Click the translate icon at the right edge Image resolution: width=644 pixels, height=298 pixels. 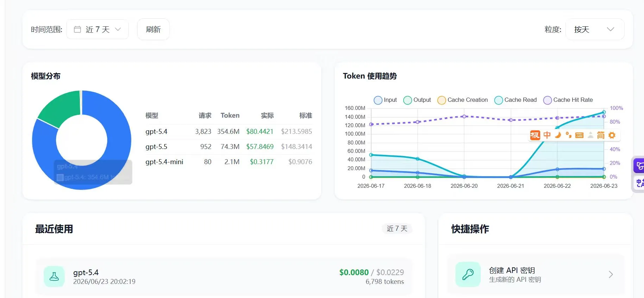[x=639, y=182]
